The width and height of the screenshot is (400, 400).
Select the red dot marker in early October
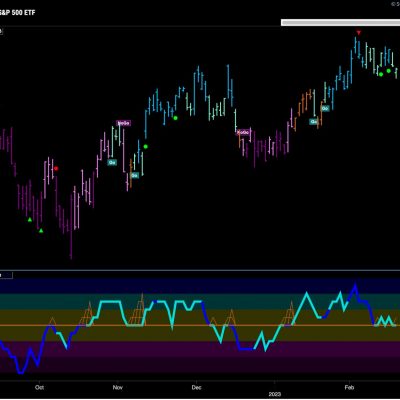tap(56, 169)
